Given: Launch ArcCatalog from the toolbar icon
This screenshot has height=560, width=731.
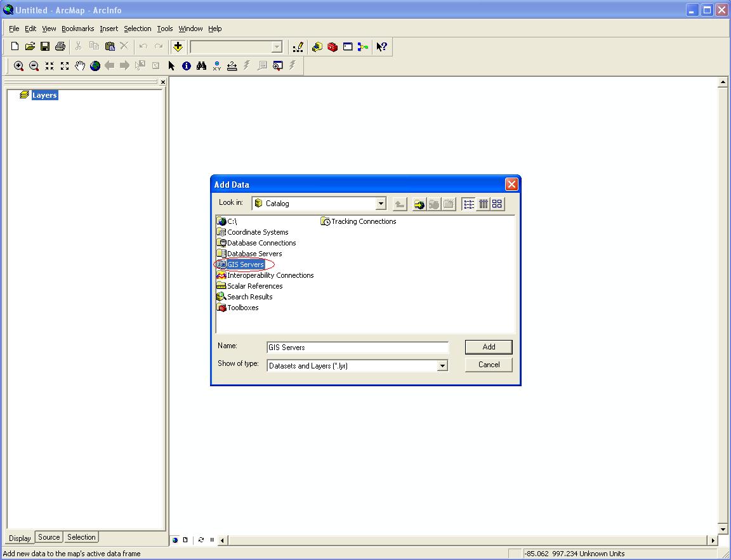Looking at the screenshot, I should [x=317, y=46].
